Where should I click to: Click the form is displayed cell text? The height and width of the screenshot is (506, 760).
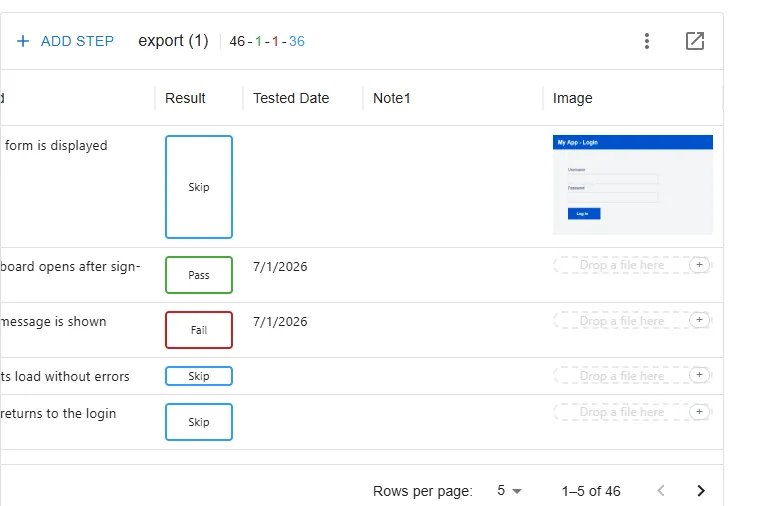click(56, 145)
